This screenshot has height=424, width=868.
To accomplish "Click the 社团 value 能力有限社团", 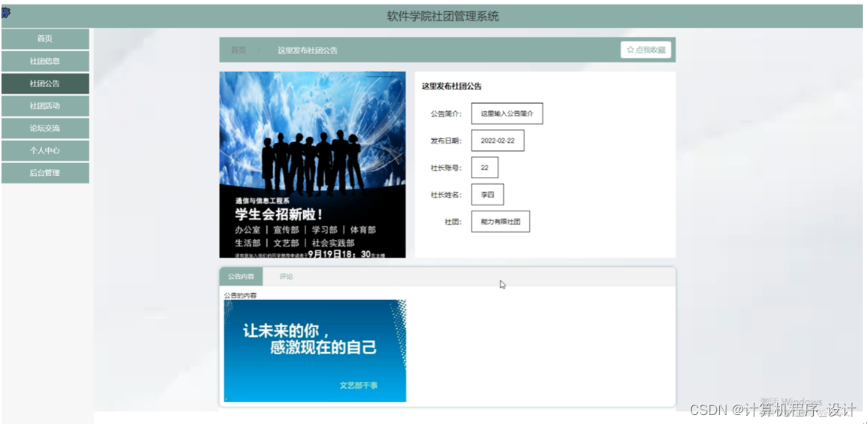I will click(x=500, y=222).
